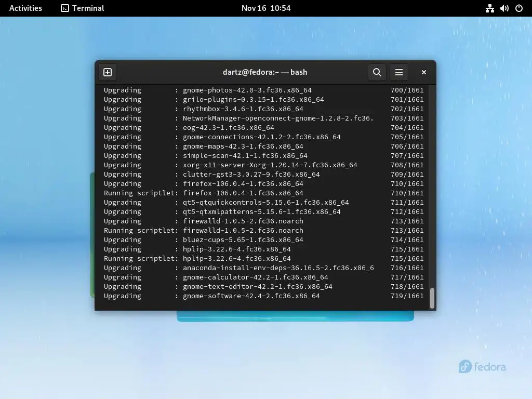The image size is (532, 399).
Task: Click the progress counter 708/1661
Action: [x=407, y=165]
